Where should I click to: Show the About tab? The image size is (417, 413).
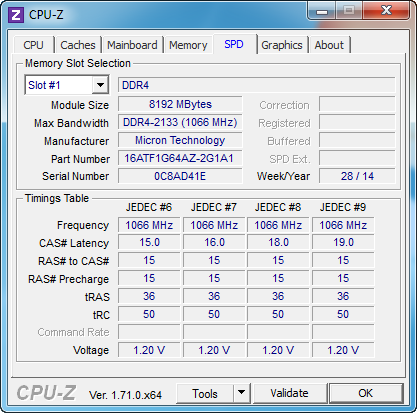(x=329, y=45)
